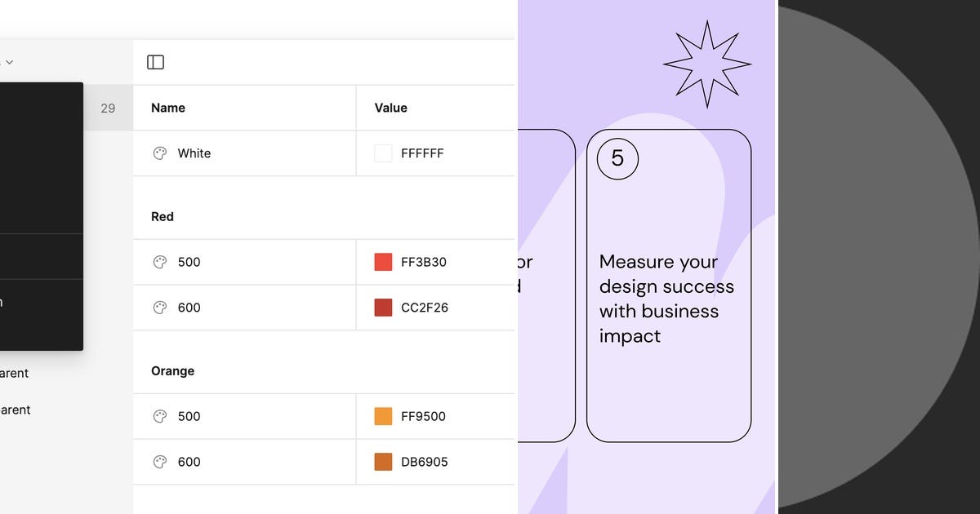Screen dimensions: 980x514
Task: Select the FF3B30 red color swatch
Action: click(x=382, y=262)
